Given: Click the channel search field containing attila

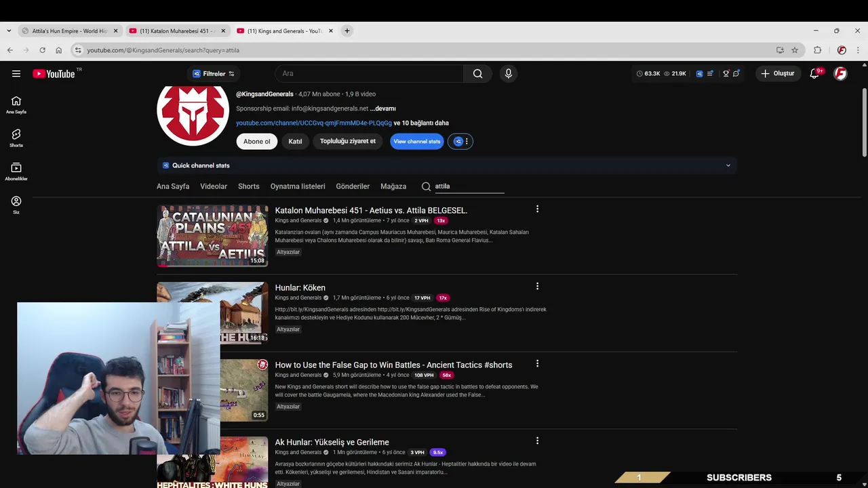Looking at the screenshot, I should (x=469, y=186).
